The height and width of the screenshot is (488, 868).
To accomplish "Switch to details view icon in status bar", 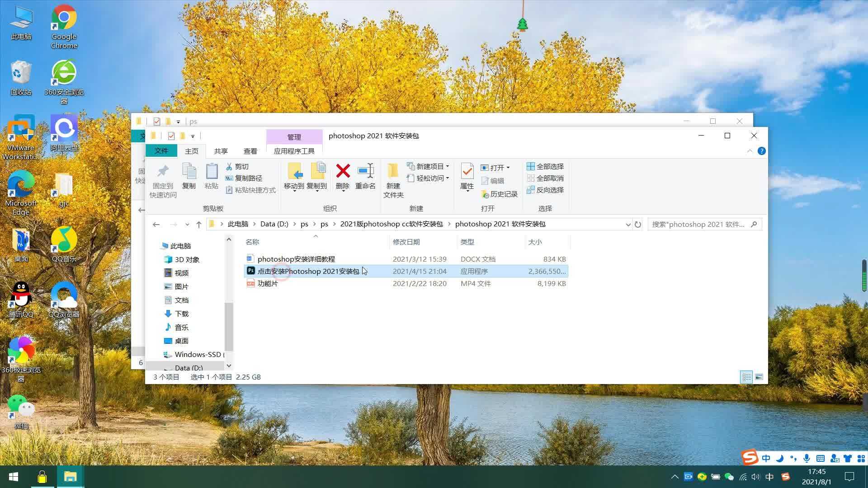I will (x=746, y=377).
